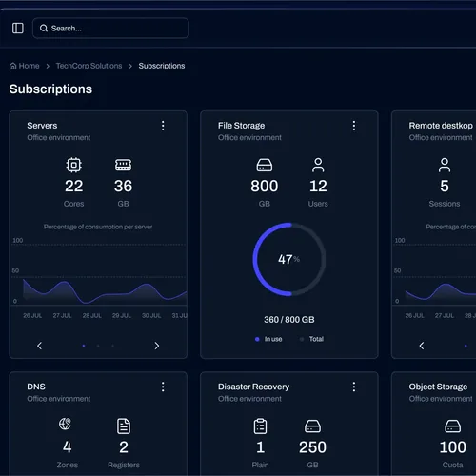
Task: Click the Remote desktop card title
Action: pos(441,126)
